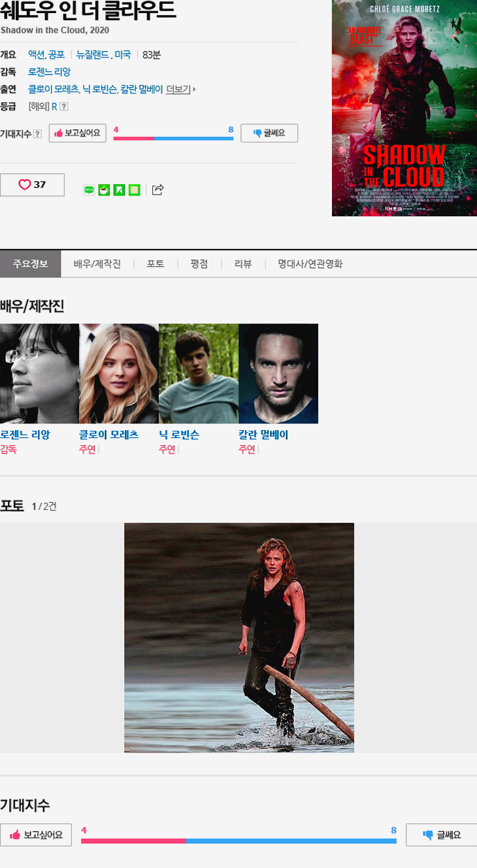
Task: Click the top expectation index bar
Action: click(x=173, y=139)
